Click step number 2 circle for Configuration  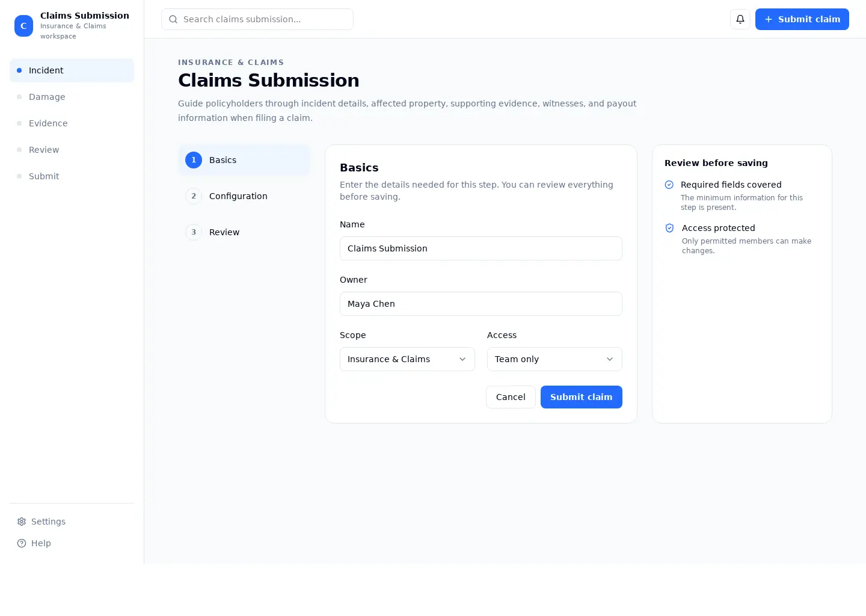click(194, 196)
